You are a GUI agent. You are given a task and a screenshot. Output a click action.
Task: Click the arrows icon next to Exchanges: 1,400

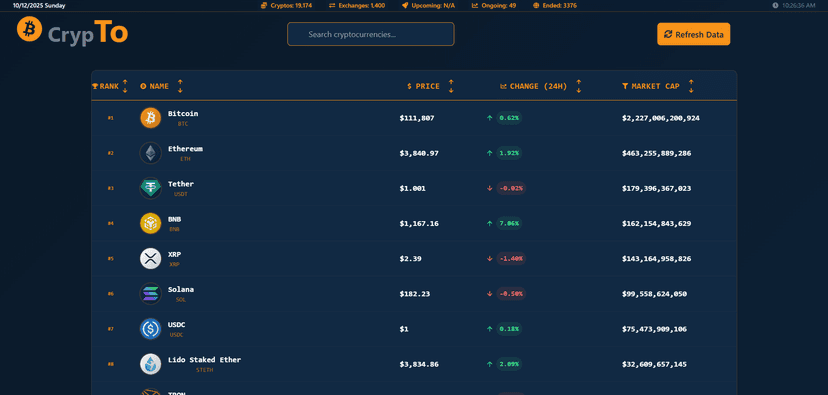pyautogui.click(x=332, y=5)
